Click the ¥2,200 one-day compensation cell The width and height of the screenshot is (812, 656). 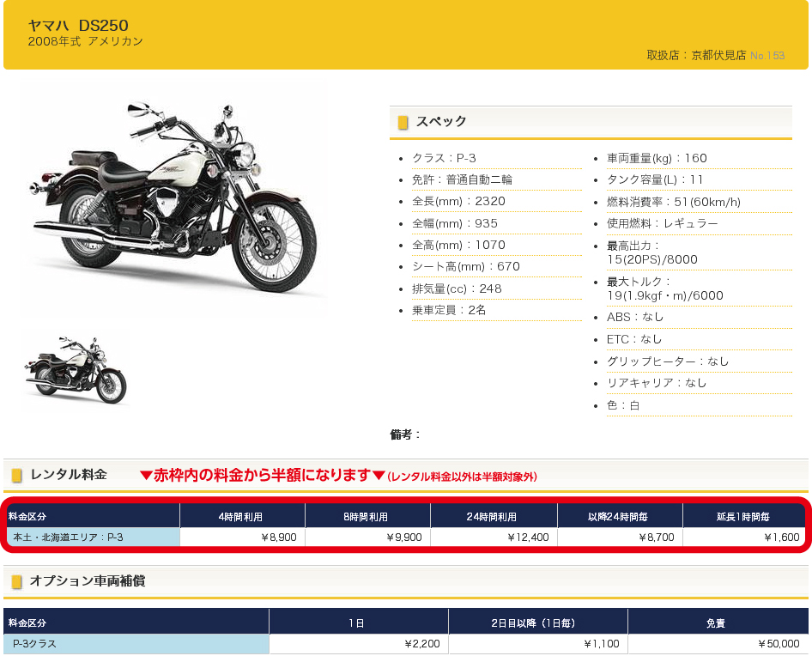click(359, 644)
